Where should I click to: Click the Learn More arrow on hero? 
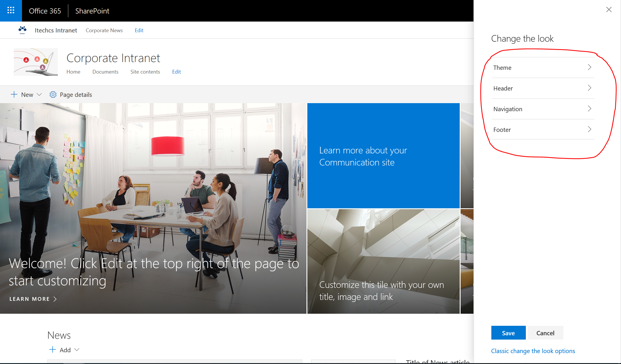[55, 299]
